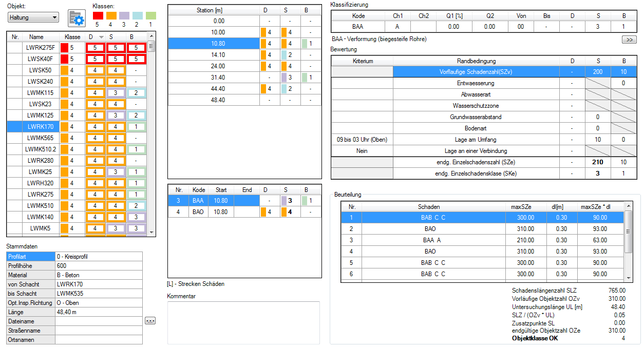Sort by the D column header arrow
The width and height of the screenshot is (644, 347).
(x=101, y=37)
